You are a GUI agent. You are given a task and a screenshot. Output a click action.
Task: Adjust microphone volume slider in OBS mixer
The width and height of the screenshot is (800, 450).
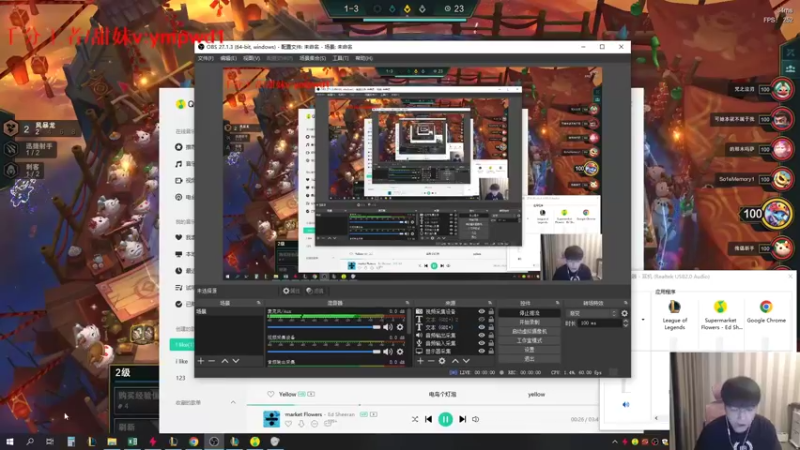pyautogui.click(x=324, y=327)
